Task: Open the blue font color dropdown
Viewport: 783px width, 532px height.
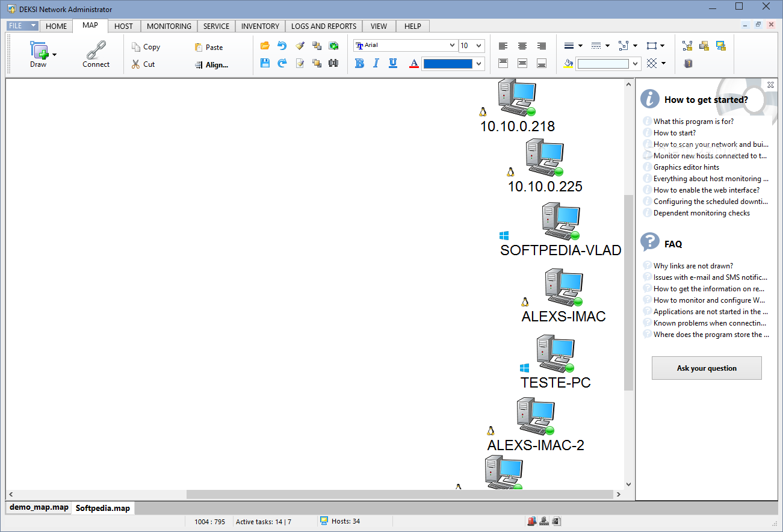Action: pos(479,64)
